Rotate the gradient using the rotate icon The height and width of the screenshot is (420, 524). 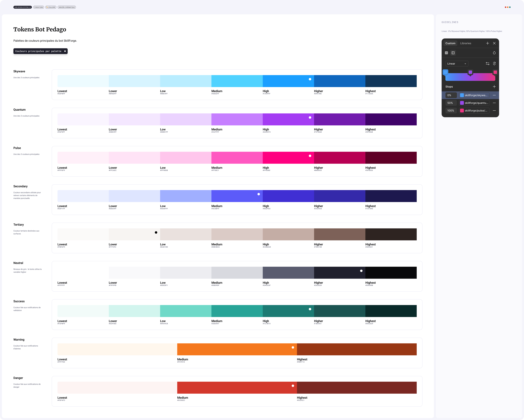[494, 64]
